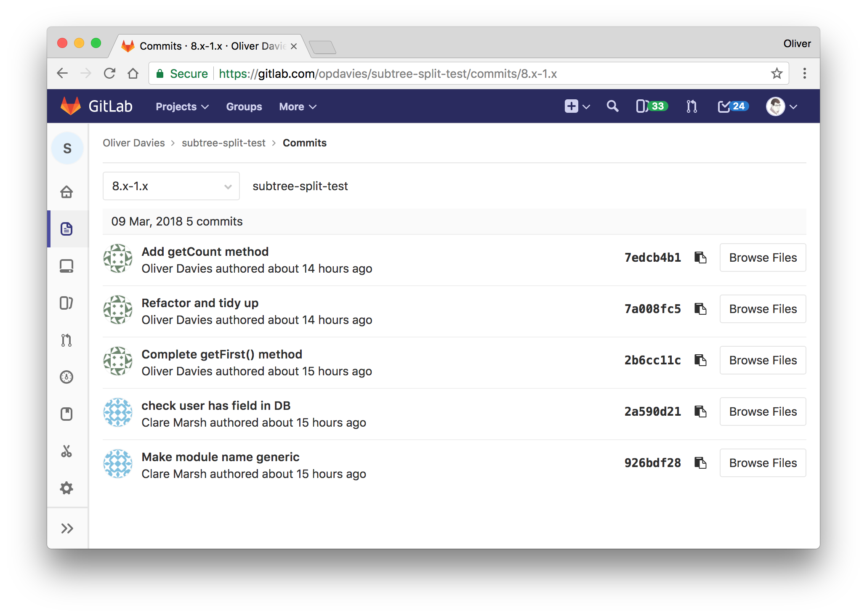Expand the collapsed sidebar
Viewport: 867px width, 616px height.
[x=67, y=528]
